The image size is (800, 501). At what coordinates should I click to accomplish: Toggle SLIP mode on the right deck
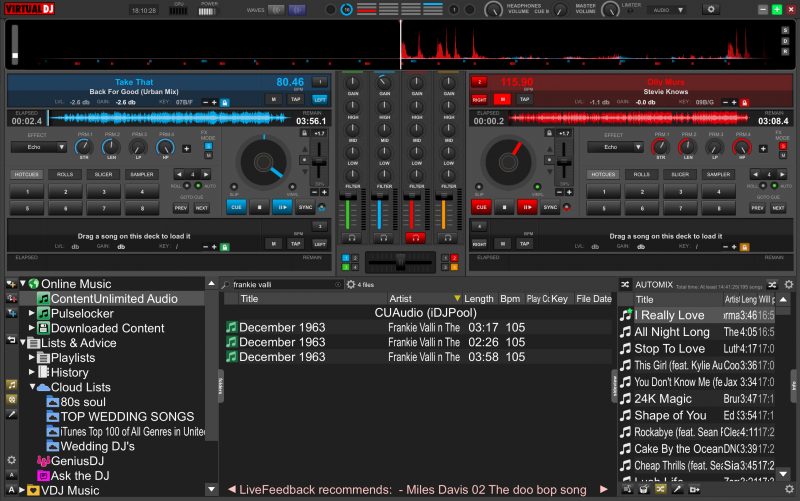479,187
